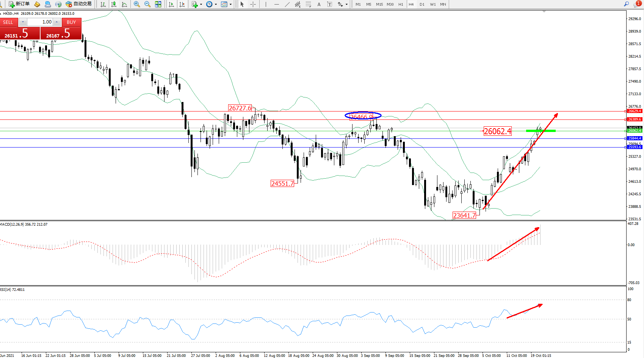Screen dimensions: 644x358
Task: Click the New Order (新订单) button
Action: 19,4
